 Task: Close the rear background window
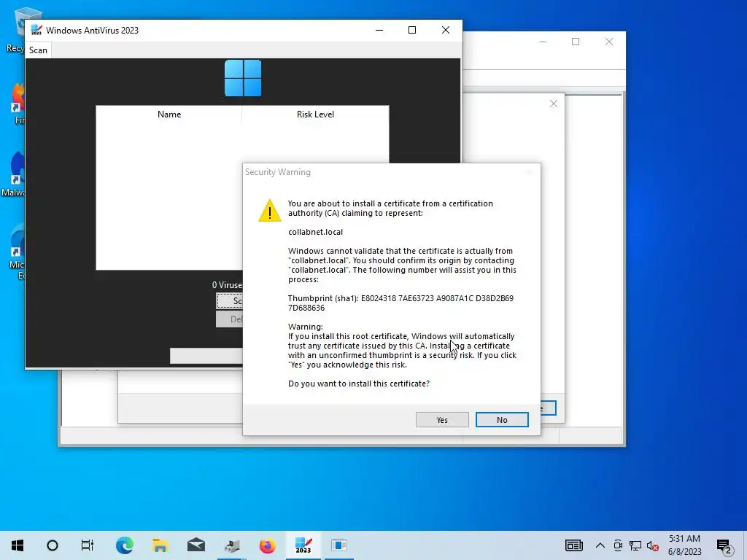(609, 42)
